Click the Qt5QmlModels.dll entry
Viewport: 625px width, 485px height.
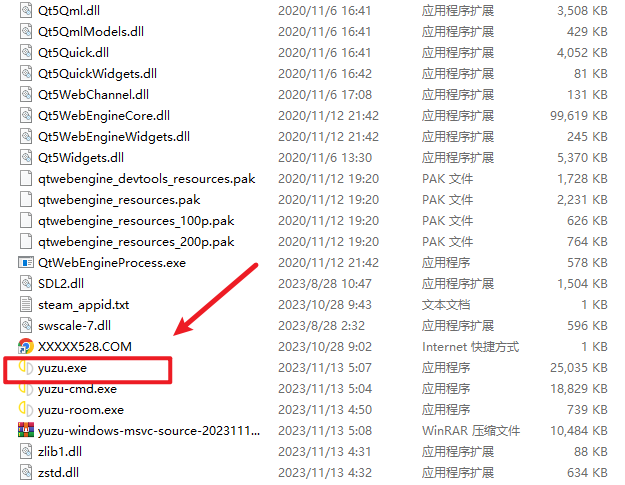pyautogui.click(x=91, y=31)
